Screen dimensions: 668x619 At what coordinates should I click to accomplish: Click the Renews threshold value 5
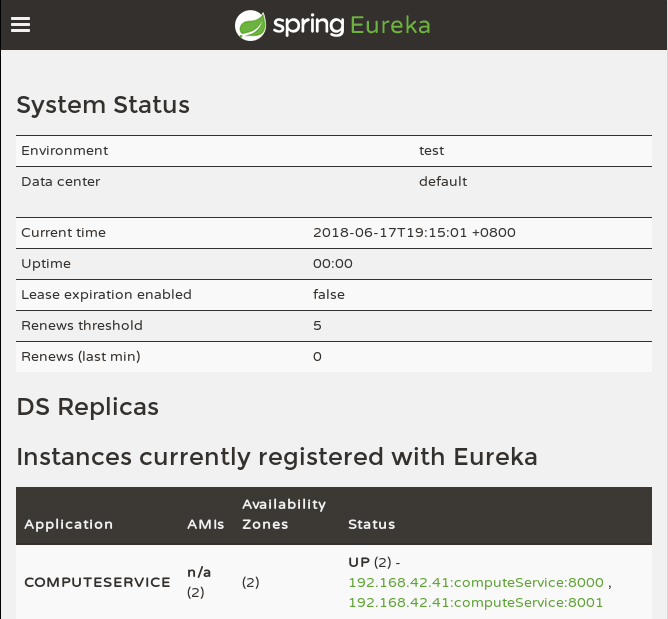[x=317, y=326]
